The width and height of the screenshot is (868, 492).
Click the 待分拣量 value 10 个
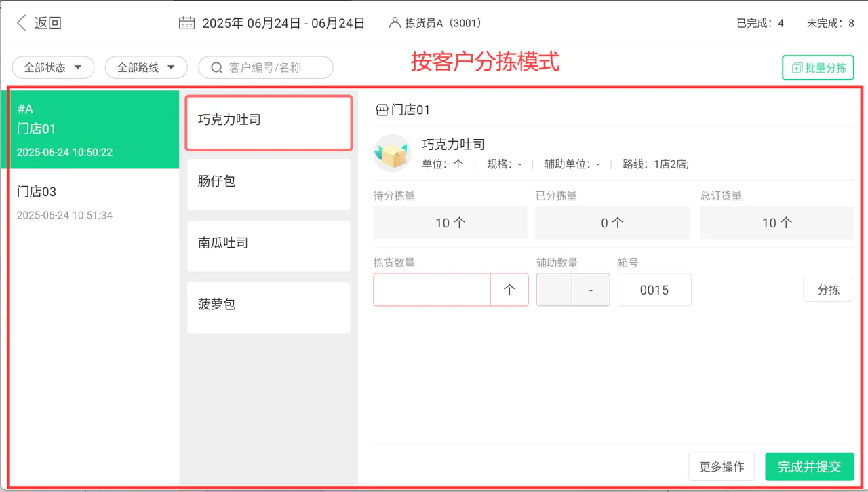pyautogui.click(x=450, y=223)
